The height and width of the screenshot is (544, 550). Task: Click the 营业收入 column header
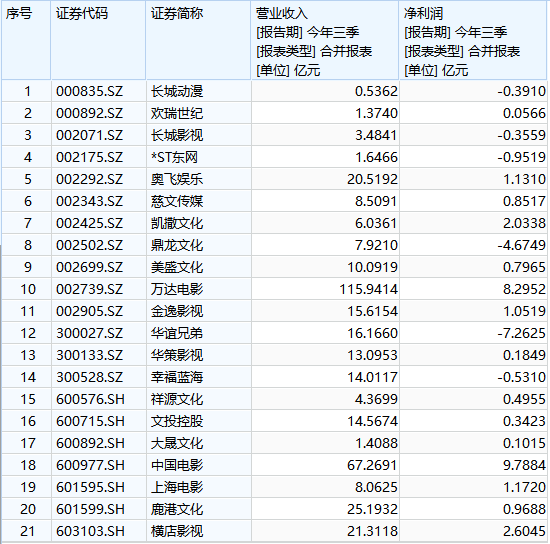(325, 40)
